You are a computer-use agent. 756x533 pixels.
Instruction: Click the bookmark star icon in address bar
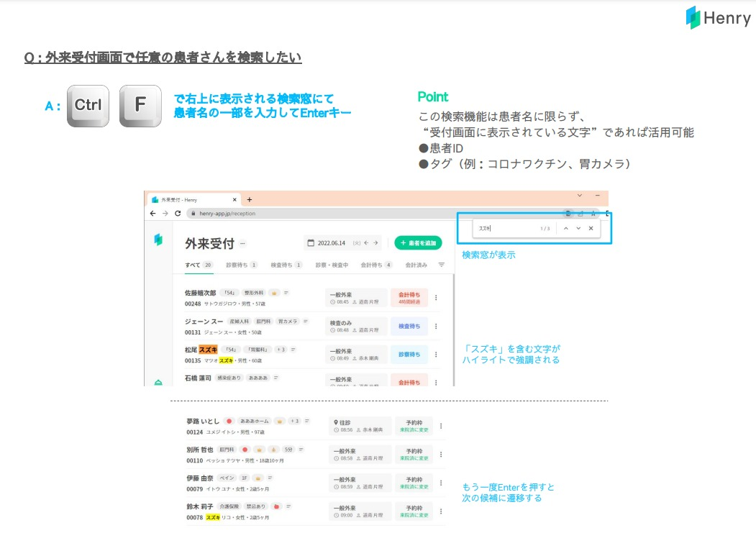coord(593,214)
